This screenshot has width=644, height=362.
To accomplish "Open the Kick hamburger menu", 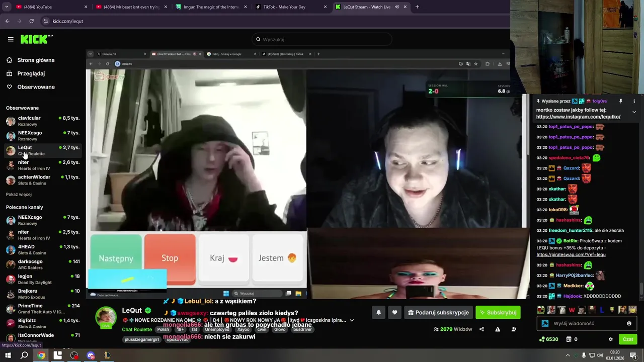I will pos(11,39).
